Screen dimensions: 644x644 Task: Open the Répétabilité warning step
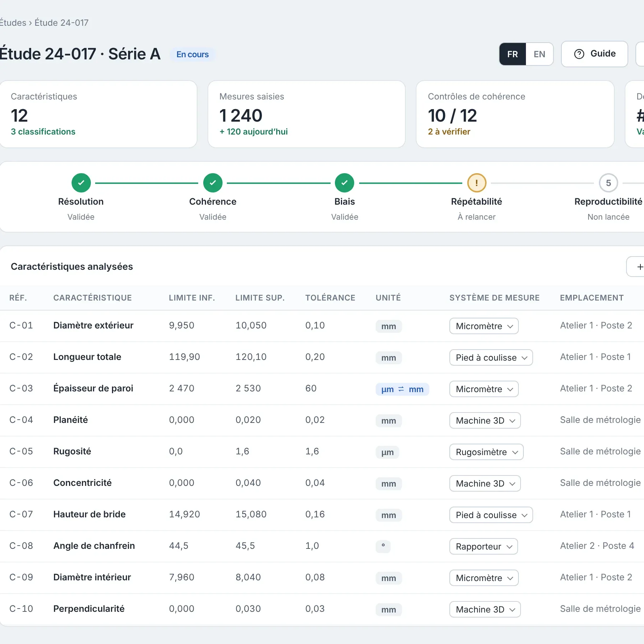pos(477,183)
